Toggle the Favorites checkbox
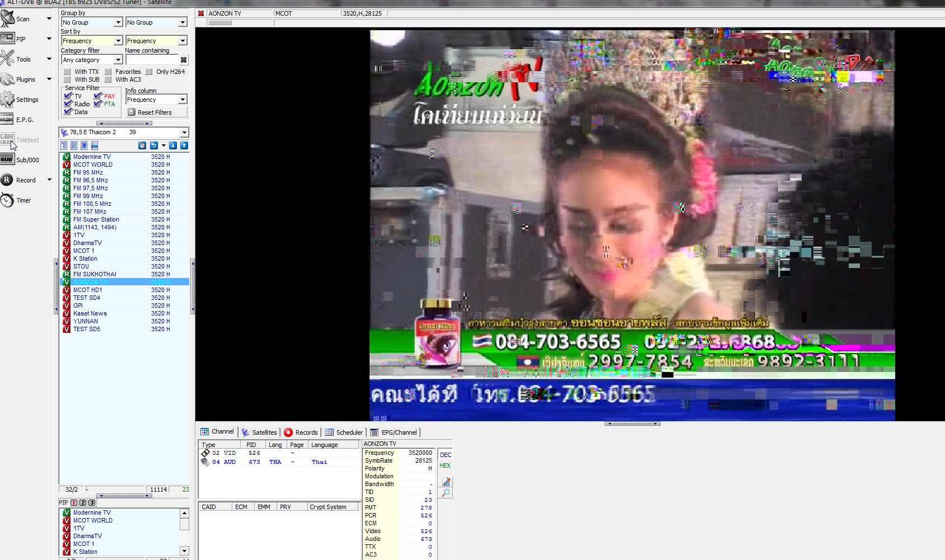945x560 pixels. pos(108,72)
